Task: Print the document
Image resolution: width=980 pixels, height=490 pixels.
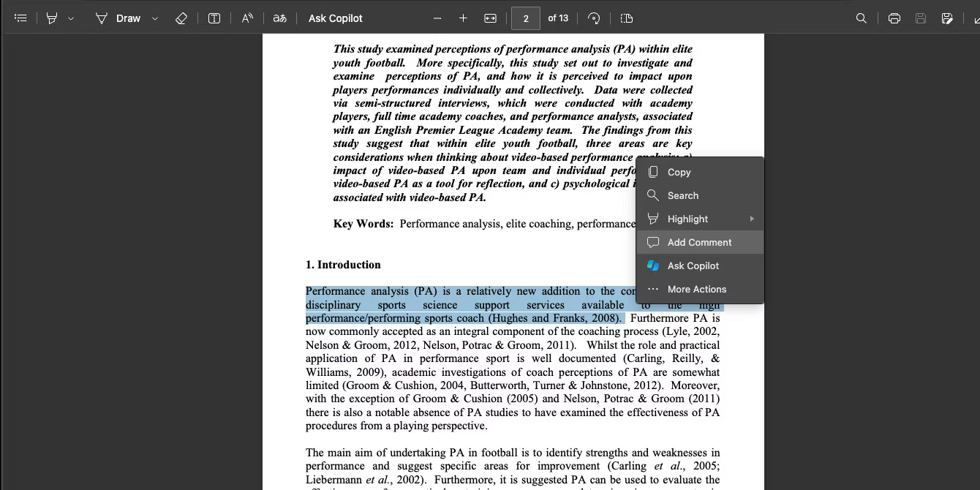Action: 894,18
